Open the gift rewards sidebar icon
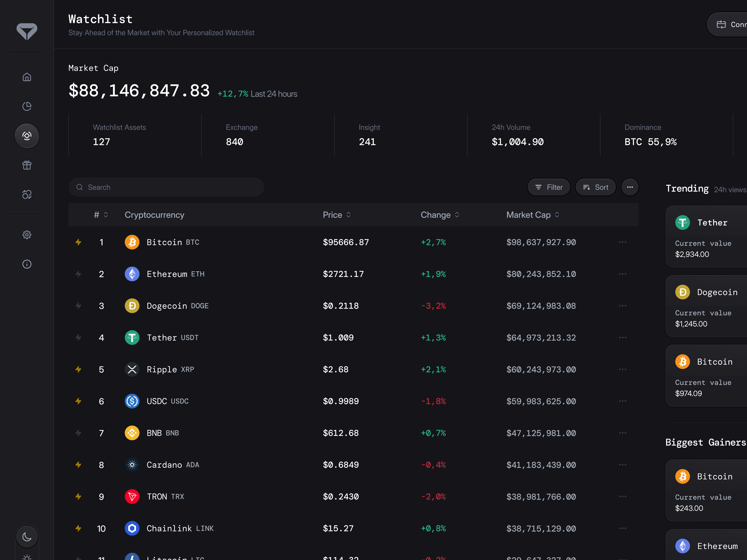This screenshot has height=560, width=747. click(27, 165)
